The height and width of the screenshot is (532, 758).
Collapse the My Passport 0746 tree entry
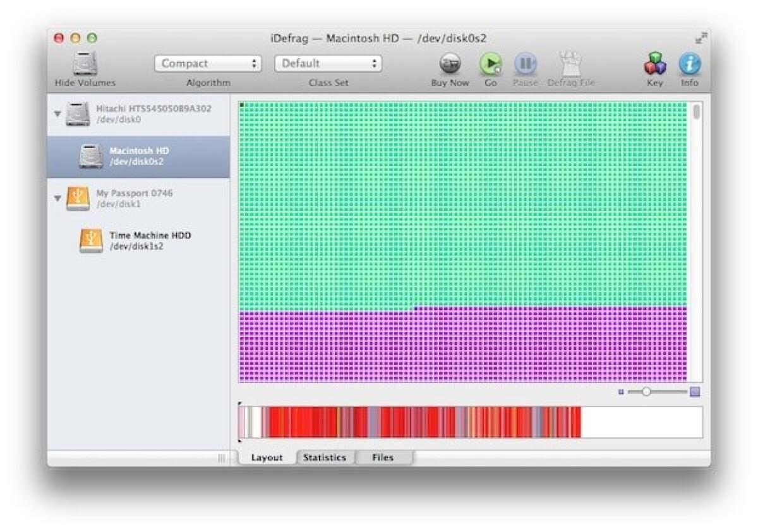coord(57,197)
